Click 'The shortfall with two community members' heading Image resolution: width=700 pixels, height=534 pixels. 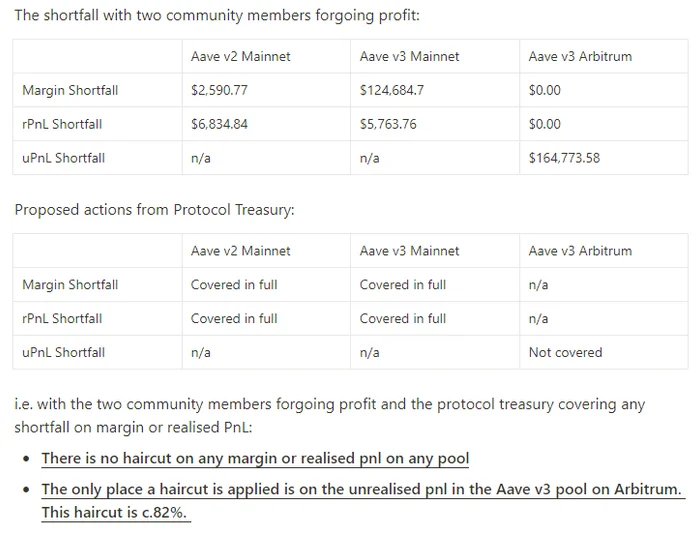click(217, 15)
